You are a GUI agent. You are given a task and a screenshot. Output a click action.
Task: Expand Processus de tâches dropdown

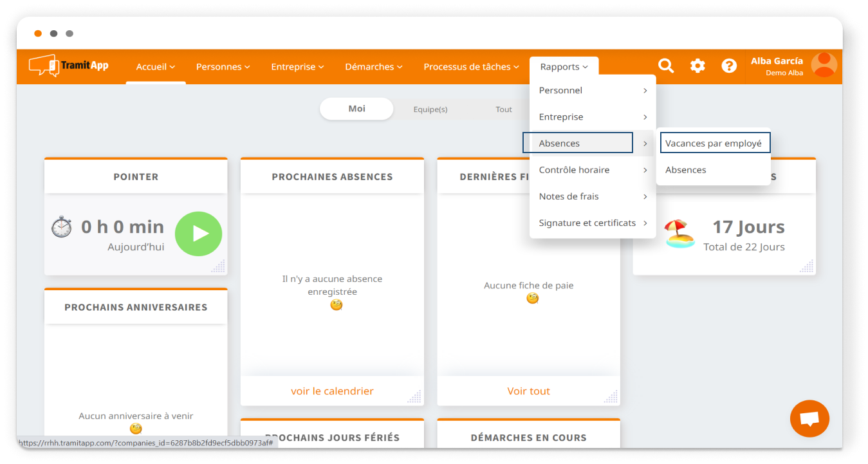pyautogui.click(x=471, y=67)
